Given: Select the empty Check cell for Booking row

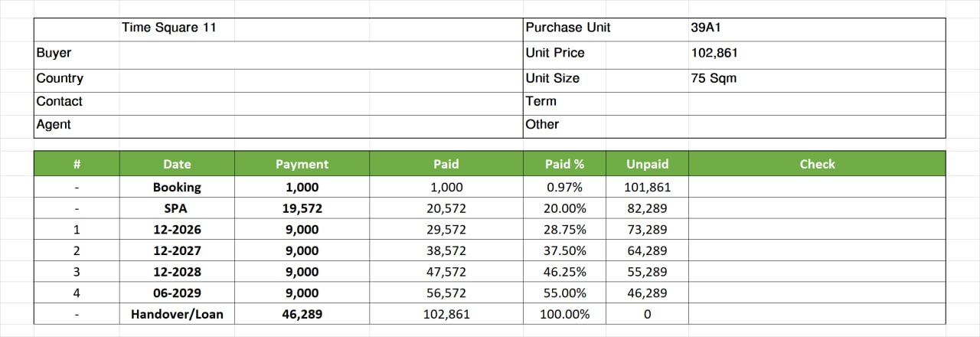Looking at the screenshot, I should [x=817, y=187].
